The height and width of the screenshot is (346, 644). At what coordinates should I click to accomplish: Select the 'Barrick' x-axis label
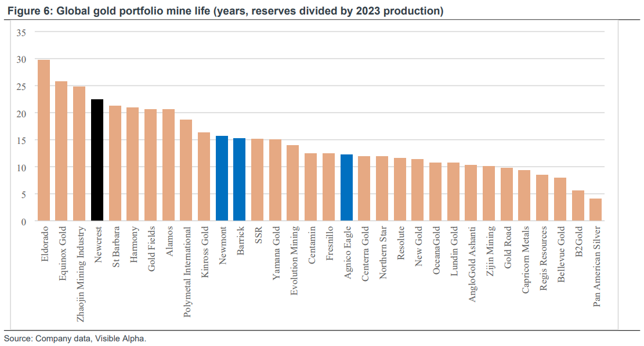(241, 241)
